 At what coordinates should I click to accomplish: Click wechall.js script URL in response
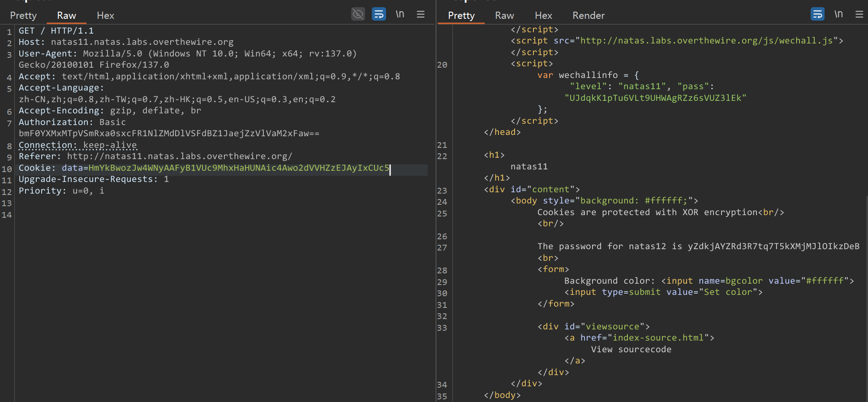coord(706,41)
